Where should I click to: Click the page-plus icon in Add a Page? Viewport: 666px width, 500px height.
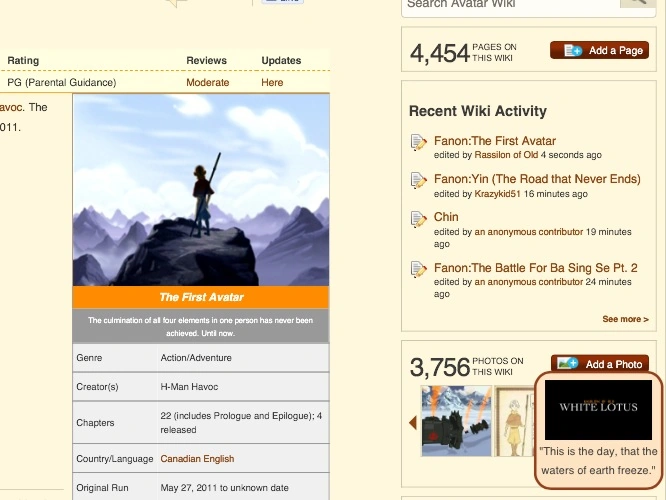pos(573,51)
